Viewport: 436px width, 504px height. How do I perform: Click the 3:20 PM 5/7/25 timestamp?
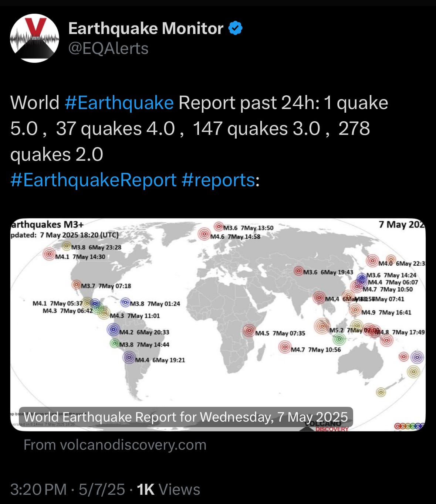pyautogui.click(x=68, y=490)
